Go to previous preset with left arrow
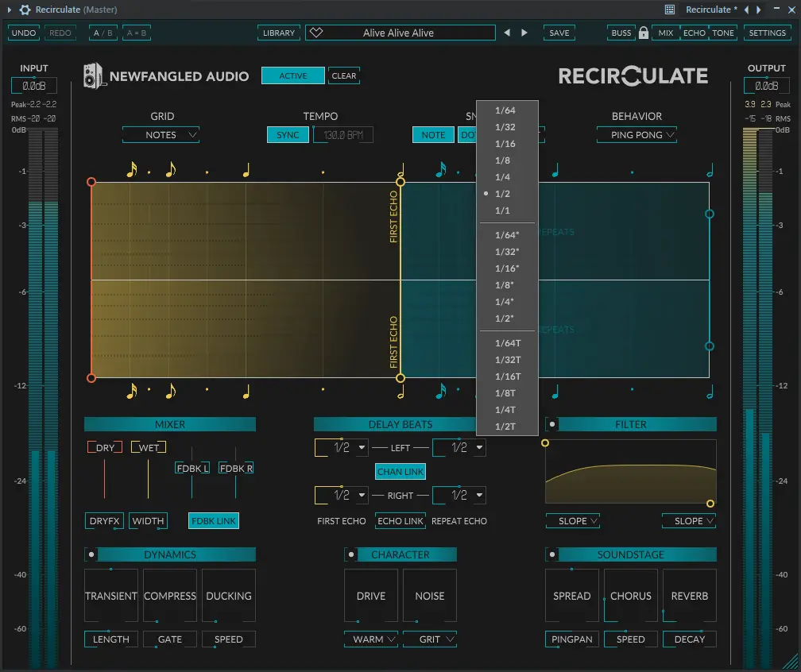Screen dimensions: 801x672 click(507, 33)
